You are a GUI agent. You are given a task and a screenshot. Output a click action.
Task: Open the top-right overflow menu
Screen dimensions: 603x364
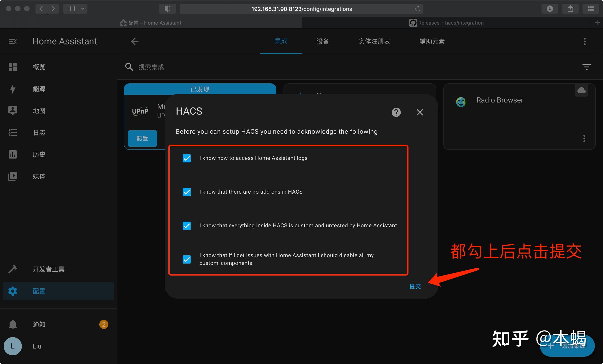(585, 41)
